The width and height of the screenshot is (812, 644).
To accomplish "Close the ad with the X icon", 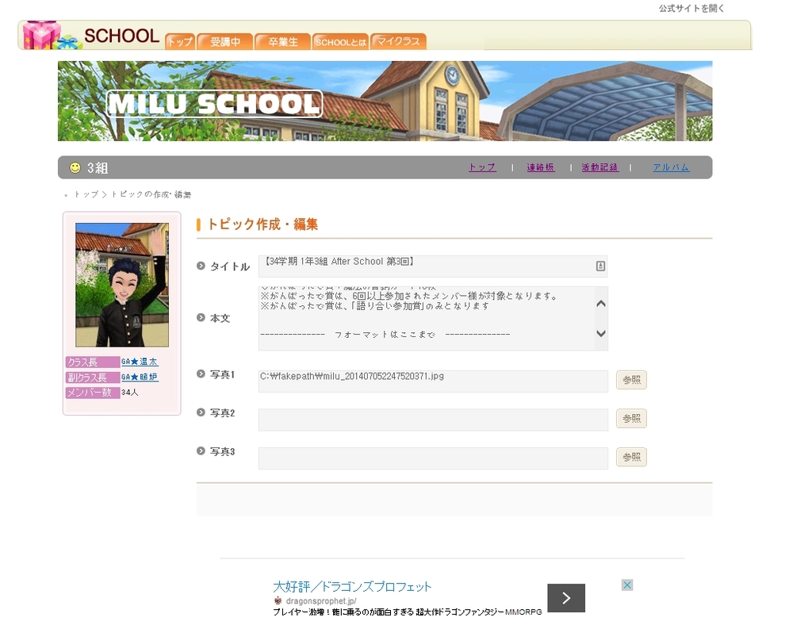I will [x=626, y=585].
